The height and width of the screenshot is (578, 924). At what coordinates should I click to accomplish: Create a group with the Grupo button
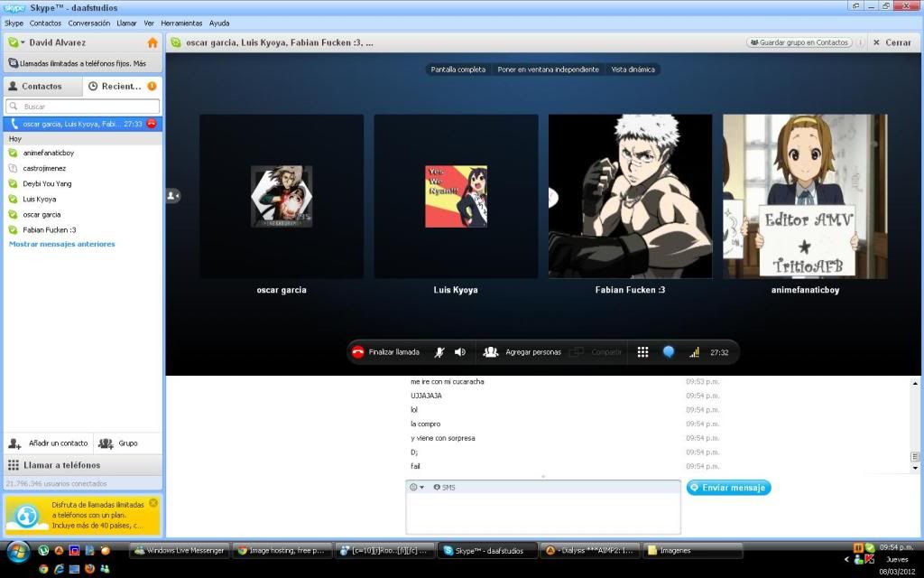(118, 443)
